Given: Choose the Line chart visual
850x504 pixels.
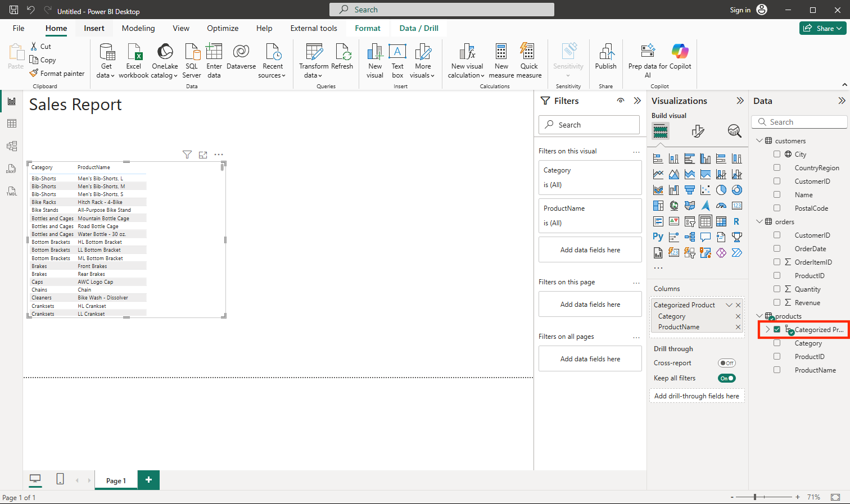Looking at the screenshot, I should pyautogui.click(x=658, y=174).
